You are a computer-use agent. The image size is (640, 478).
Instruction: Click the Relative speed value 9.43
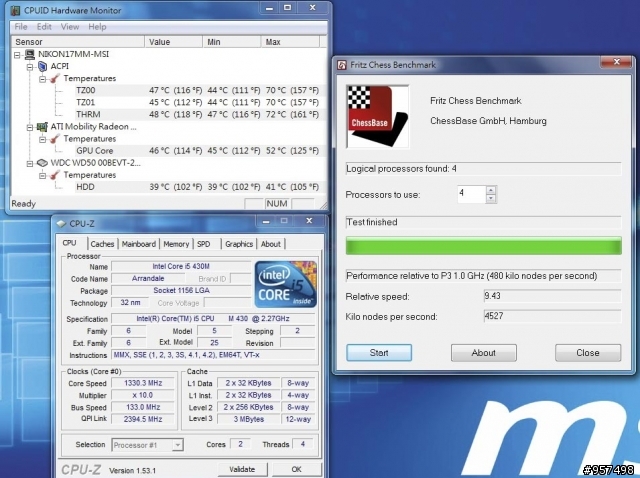[x=552, y=296]
